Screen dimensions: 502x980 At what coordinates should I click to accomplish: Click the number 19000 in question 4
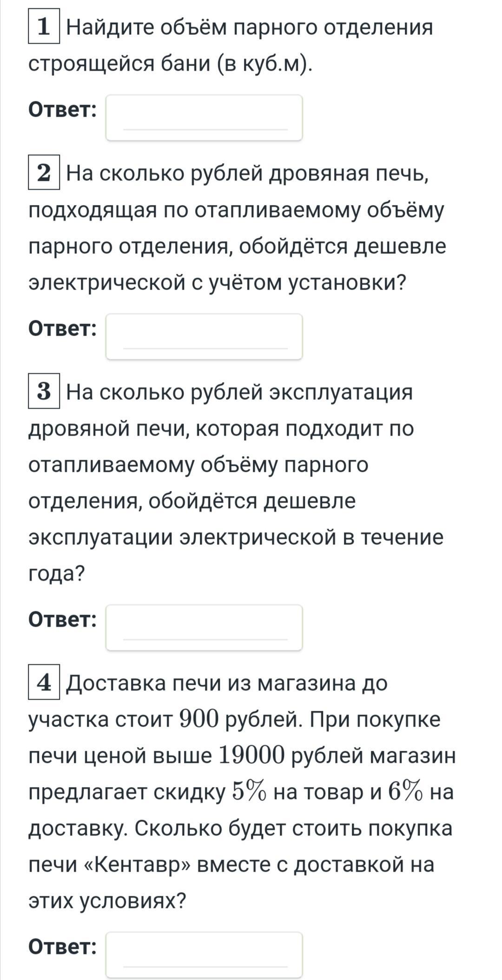[251, 755]
